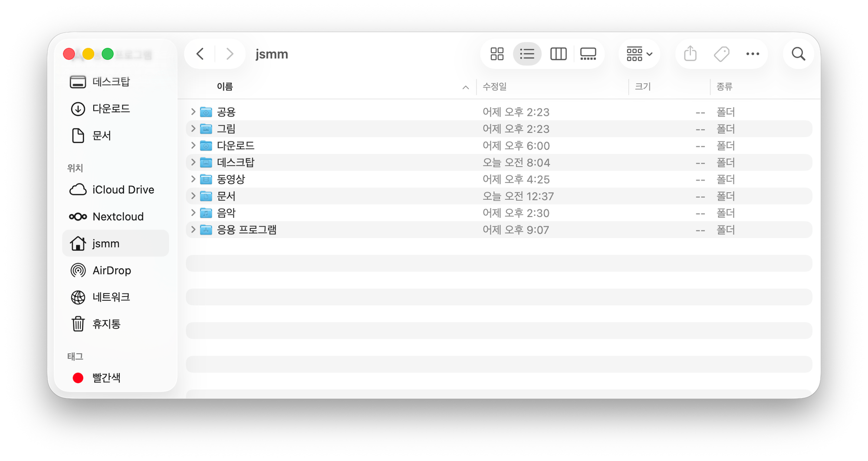This screenshot has width=868, height=461.
Task: Go back with the left arrow
Action: click(200, 54)
